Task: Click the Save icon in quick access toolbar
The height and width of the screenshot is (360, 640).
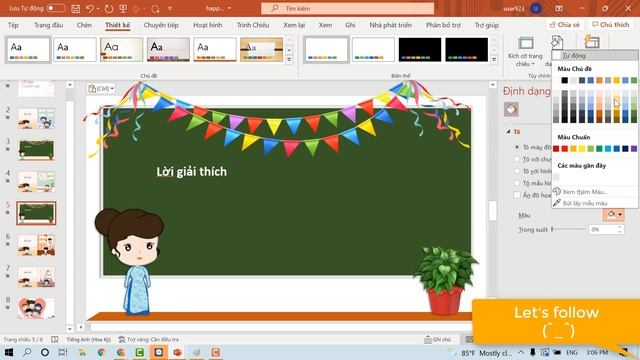Action: pyautogui.click(x=76, y=9)
